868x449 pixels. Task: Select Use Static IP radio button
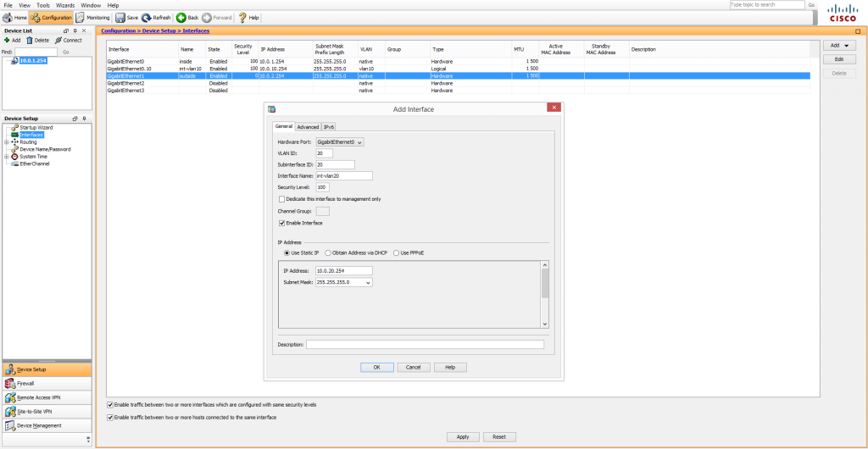pyautogui.click(x=287, y=252)
